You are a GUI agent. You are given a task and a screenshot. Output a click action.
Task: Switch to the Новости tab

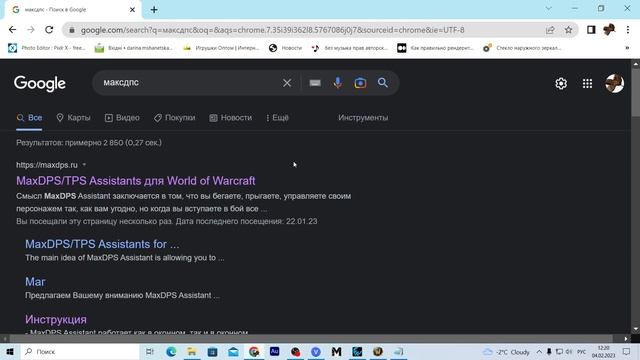coord(231,118)
